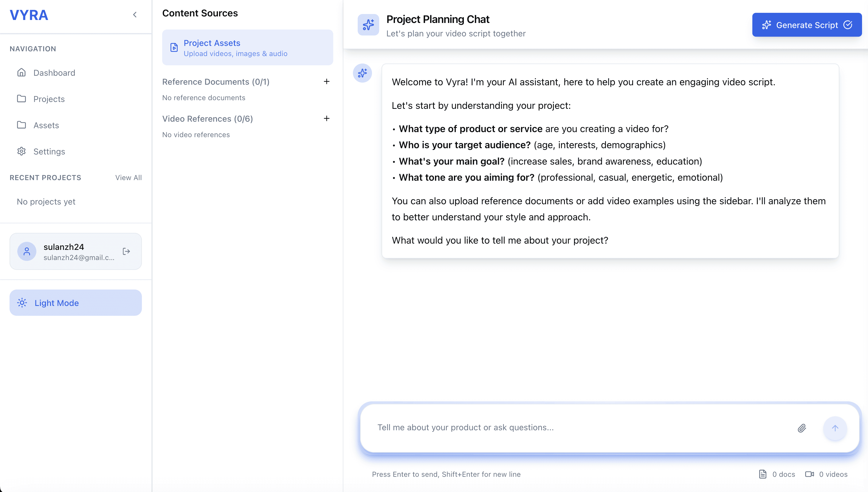This screenshot has height=492, width=868.
Task: Click the sparkle icon inside Generate Script
Action: (x=767, y=25)
